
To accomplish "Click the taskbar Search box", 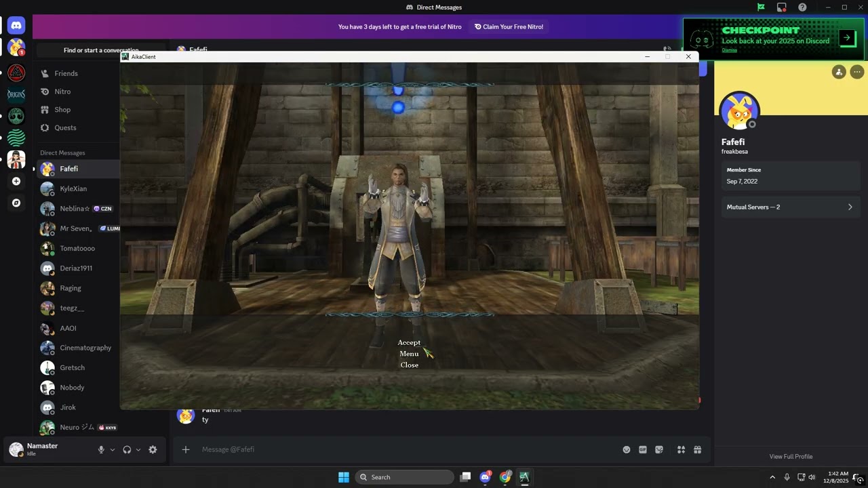I will point(405,477).
